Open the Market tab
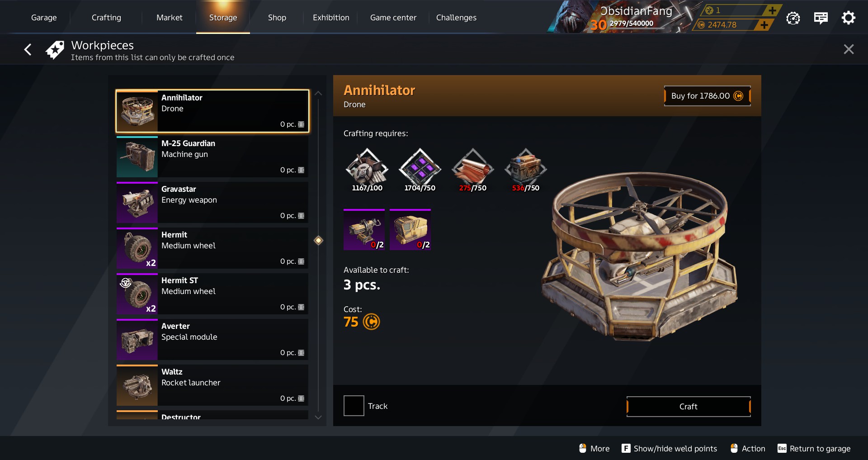 170,18
